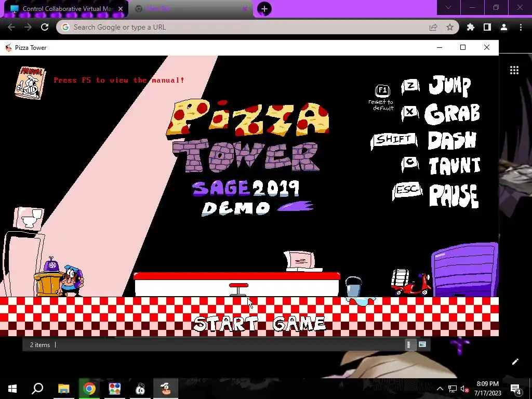Select the SHIFT key binding for Dash
This screenshot has width=532, height=399.
[394, 140]
